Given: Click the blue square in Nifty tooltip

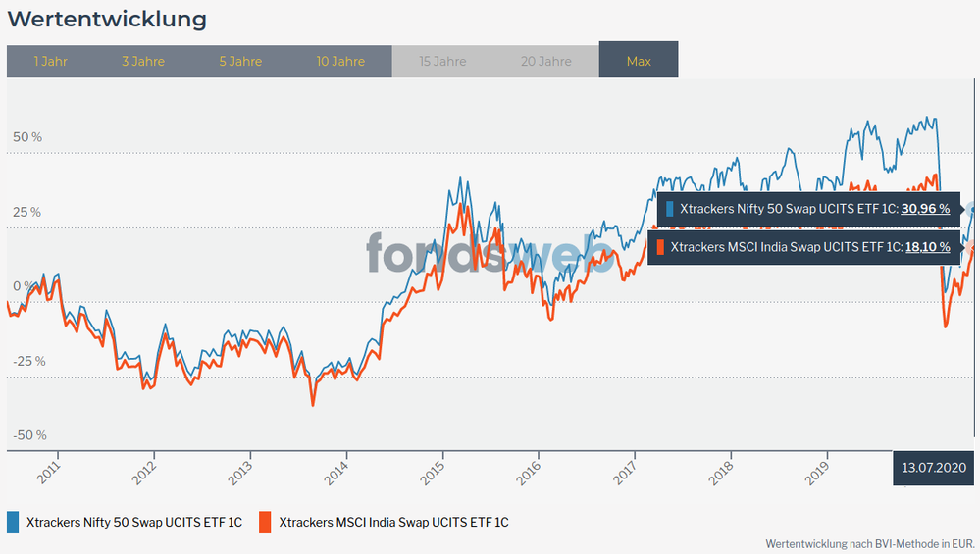Looking at the screenshot, I should 670,209.
